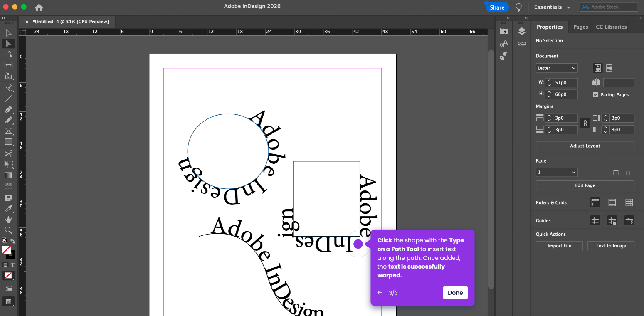Uncheck the Facing Pages checkbox
Viewport: 644px width, 316px height.
595,94
